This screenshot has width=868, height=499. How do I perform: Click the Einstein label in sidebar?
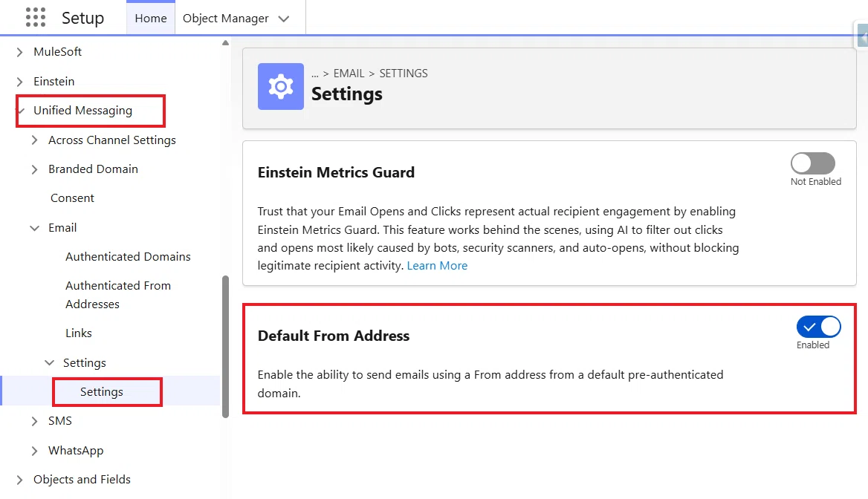coord(54,82)
